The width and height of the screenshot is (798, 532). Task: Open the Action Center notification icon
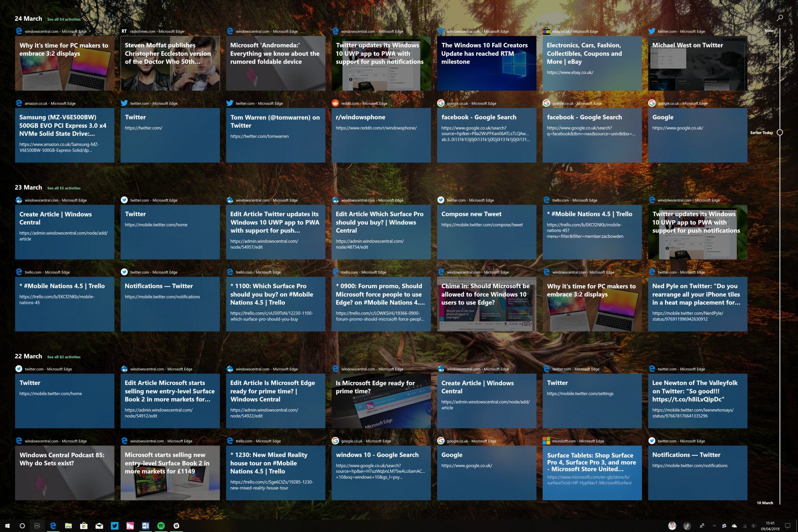pyautogui.click(x=787, y=526)
